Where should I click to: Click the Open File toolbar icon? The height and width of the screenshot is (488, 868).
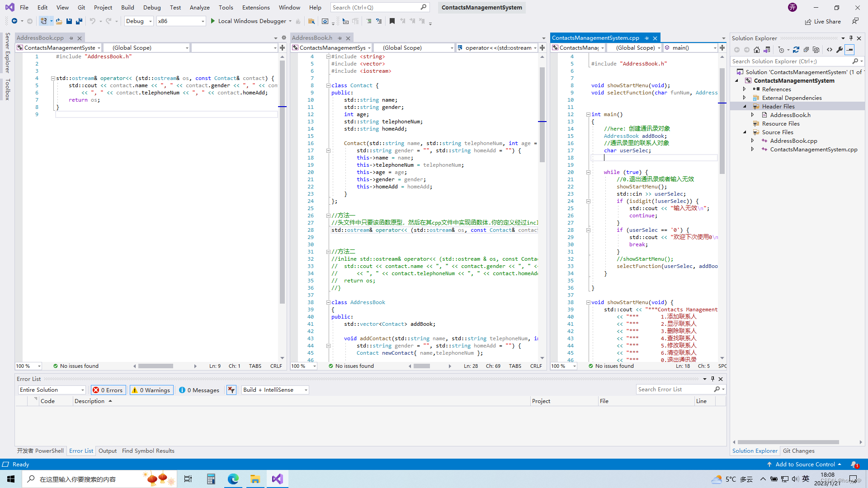(59, 21)
